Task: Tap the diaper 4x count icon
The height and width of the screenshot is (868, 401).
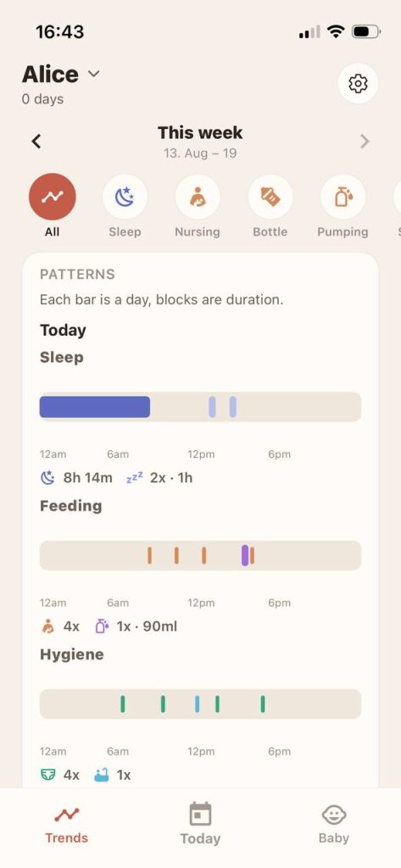Action: (48, 775)
